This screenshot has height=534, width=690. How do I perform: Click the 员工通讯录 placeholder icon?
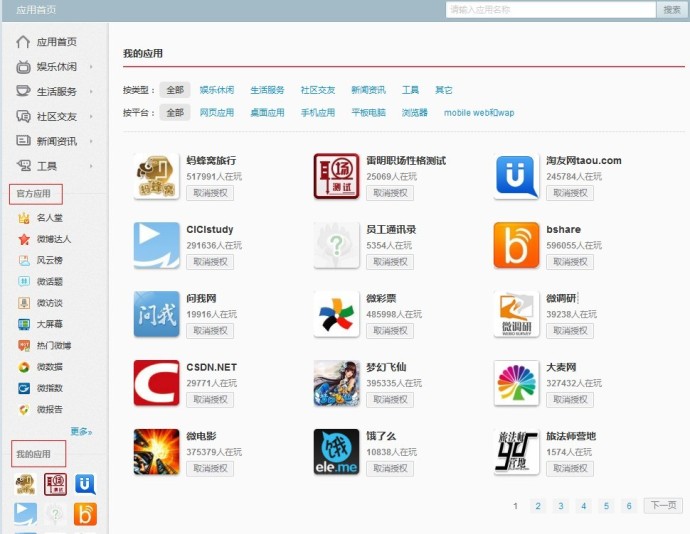point(336,246)
